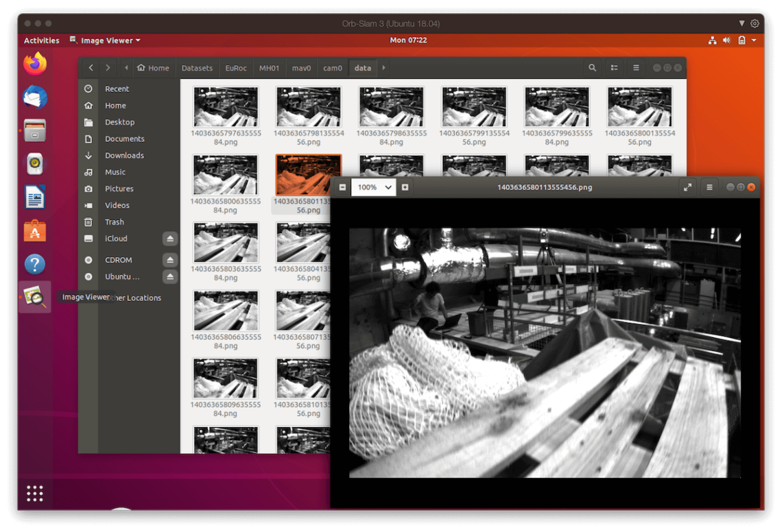Zoom out with the minus button
782x532 pixels.
(x=342, y=187)
